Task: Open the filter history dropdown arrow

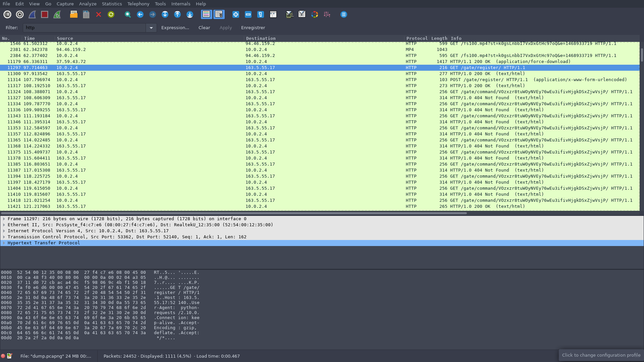Action: coord(151,28)
